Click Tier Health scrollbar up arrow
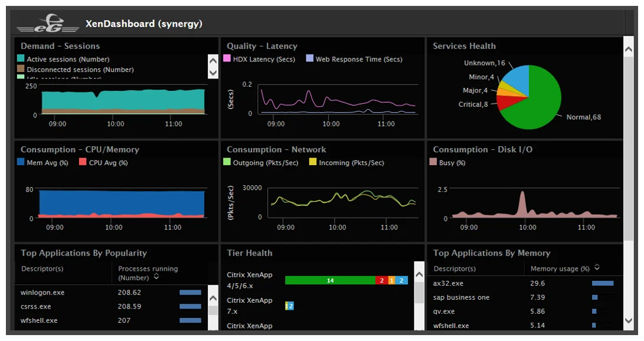 (419, 275)
